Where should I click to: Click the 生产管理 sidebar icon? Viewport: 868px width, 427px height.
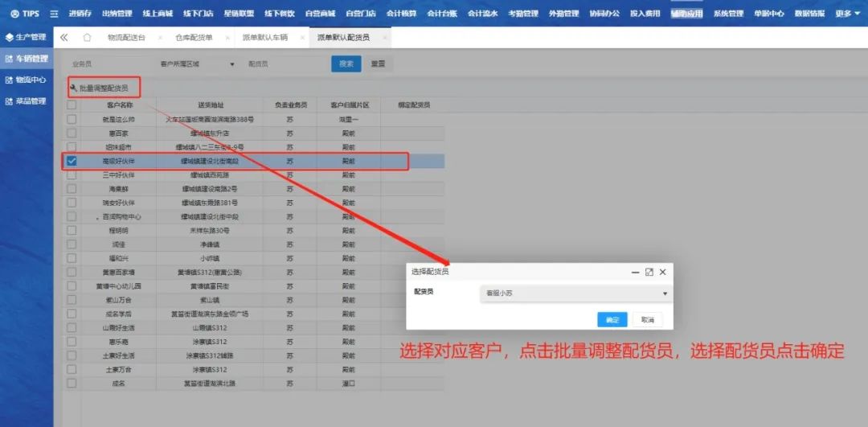10,37
